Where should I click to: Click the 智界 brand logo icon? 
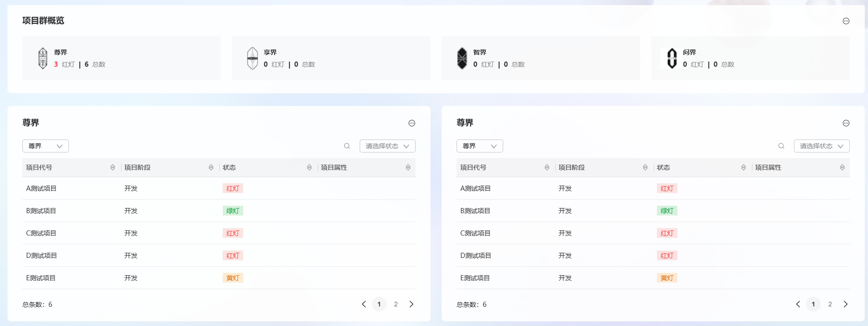(462, 58)
